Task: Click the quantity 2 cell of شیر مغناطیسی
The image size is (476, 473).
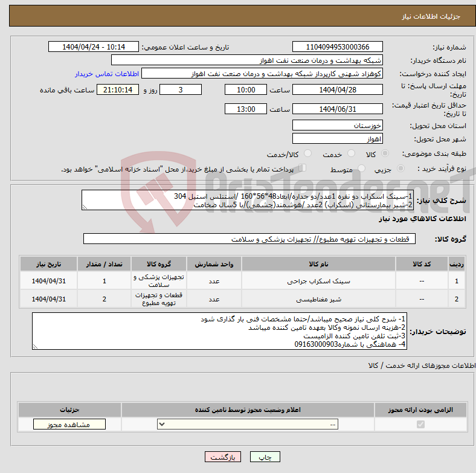Action: [x=104, y=299]
